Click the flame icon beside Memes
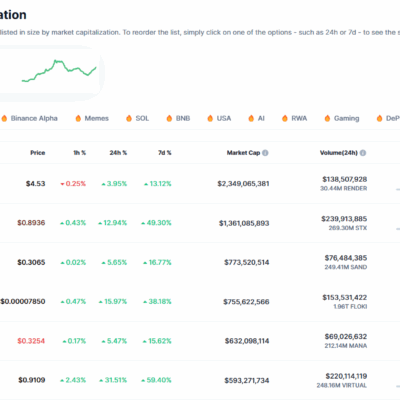The height and width of the screenshot is (400, 400). tap(78, 118)
